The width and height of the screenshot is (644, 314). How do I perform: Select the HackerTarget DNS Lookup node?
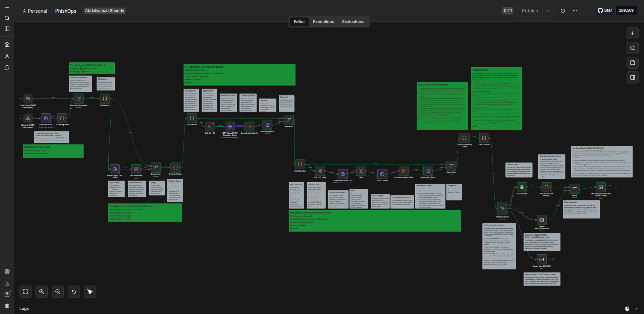[x=115, y=169]
